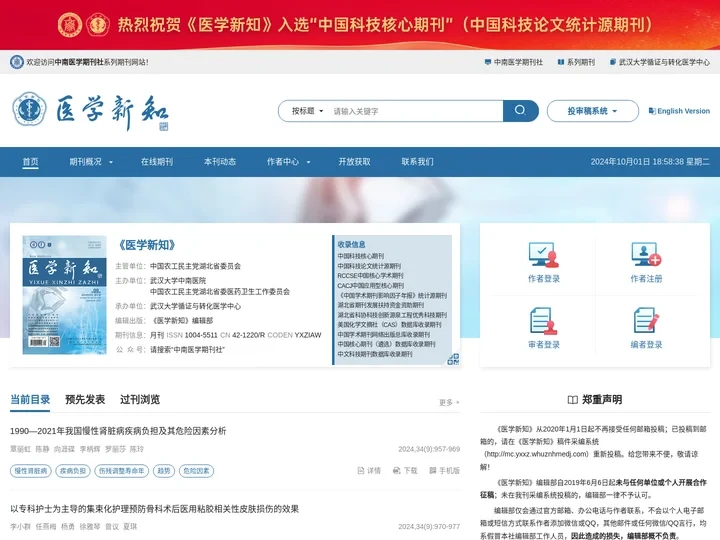Switch to the 当前目录 tab

30,399
